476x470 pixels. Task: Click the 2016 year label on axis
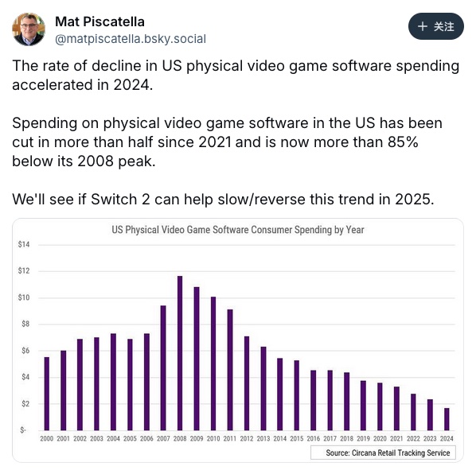click(313, 438)
